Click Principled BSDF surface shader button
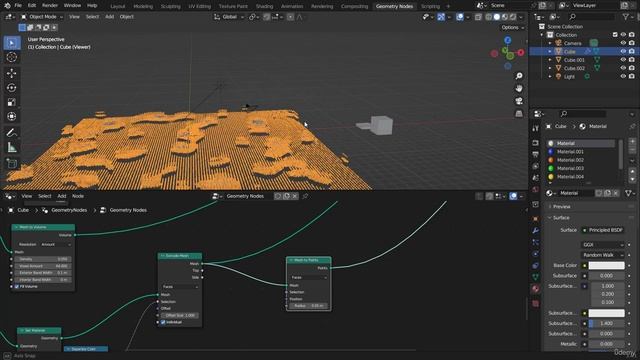Viewport: 640px width, 360px height. [x=603, y=230]
